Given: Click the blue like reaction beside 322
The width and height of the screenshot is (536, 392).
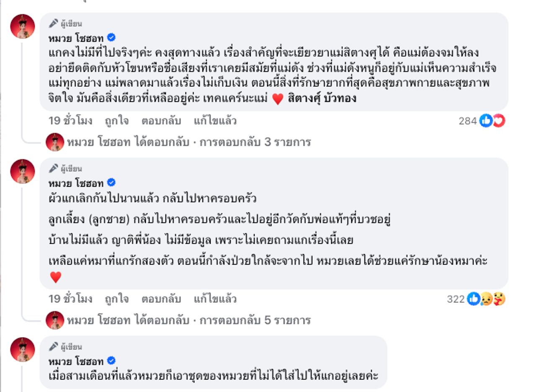Looking at the screenshot, I should pyautogui.click(x=473, y=299).
